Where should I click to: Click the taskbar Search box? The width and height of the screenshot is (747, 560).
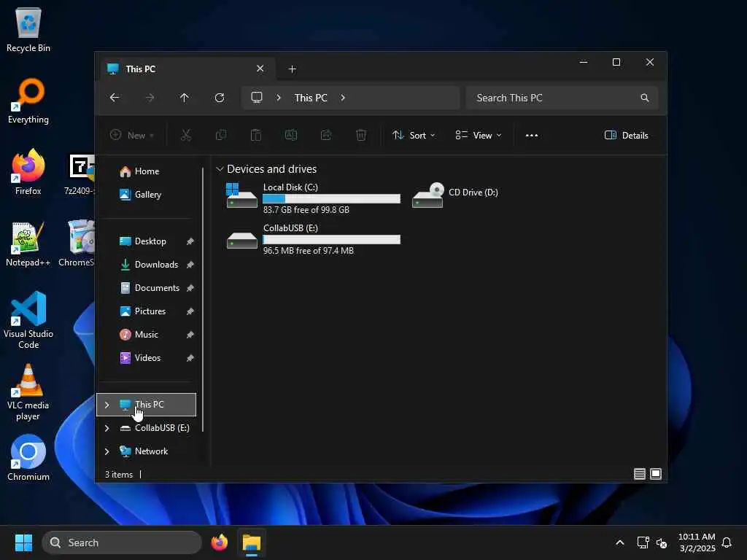(122, 542)
